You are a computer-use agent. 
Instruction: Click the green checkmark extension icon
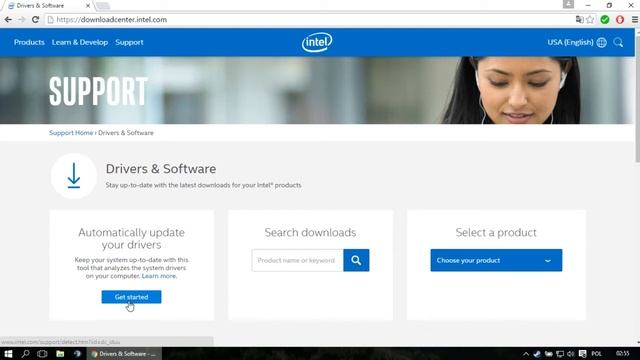pyautogui.click(x=605, y=19)
